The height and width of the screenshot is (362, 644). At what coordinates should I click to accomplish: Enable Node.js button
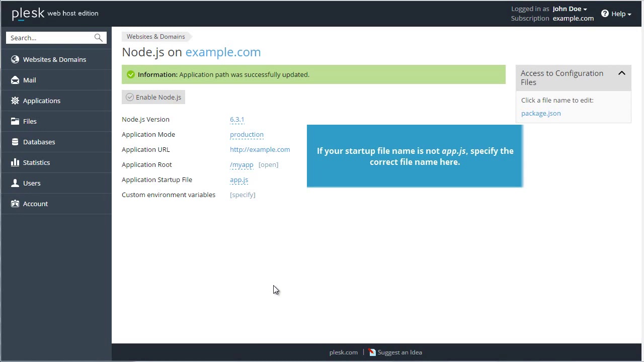point(153,97)
